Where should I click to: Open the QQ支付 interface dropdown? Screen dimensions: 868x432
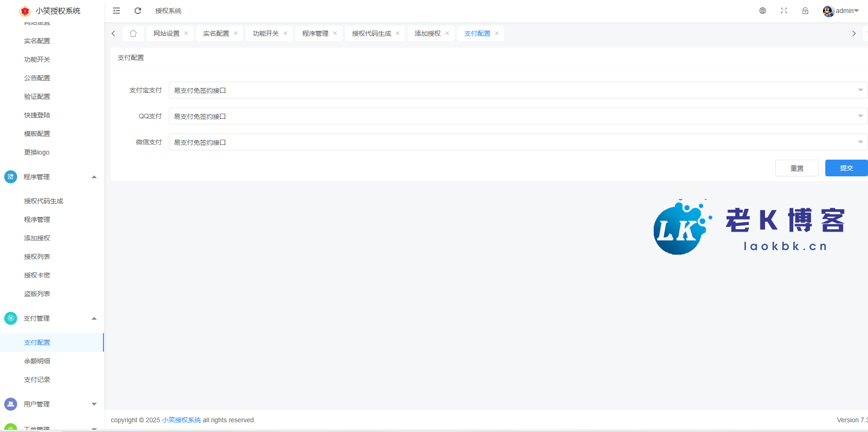(x=518, y=116)
